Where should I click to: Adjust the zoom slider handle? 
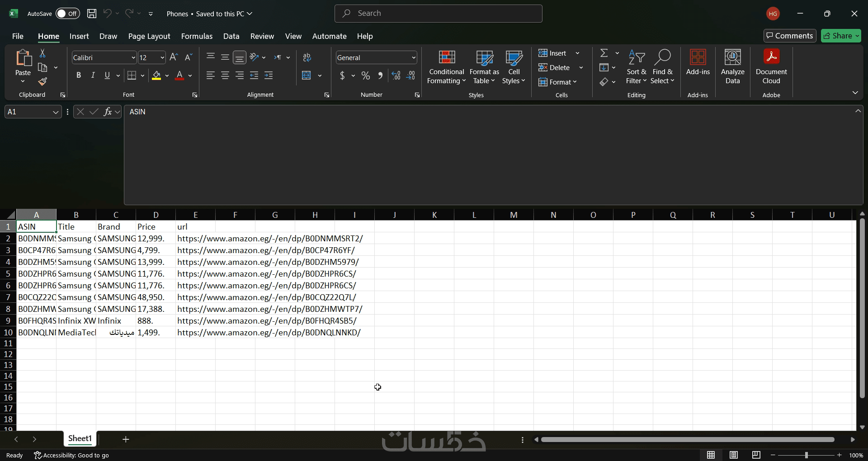click(x=806, y=455)
